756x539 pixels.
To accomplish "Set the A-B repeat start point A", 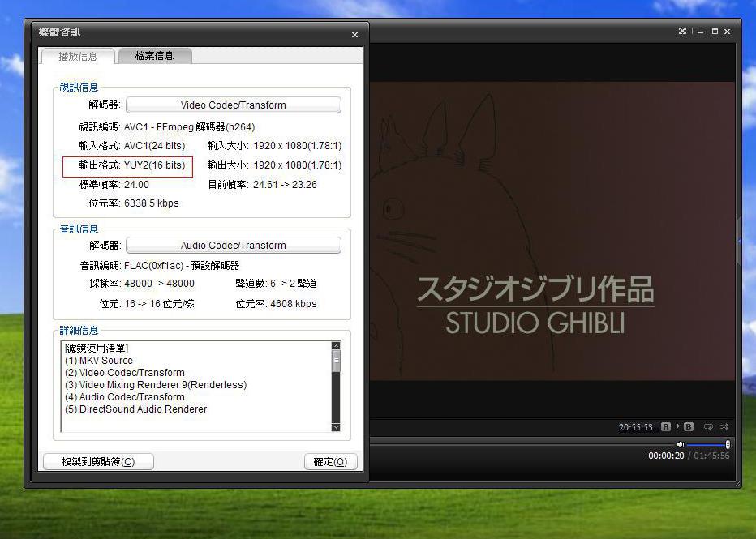I will coord(666,426).
